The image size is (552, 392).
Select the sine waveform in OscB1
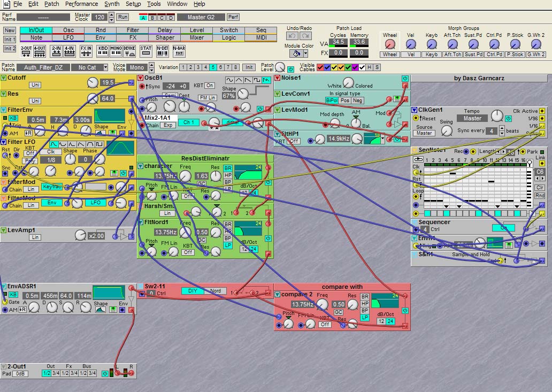point(229,80)
